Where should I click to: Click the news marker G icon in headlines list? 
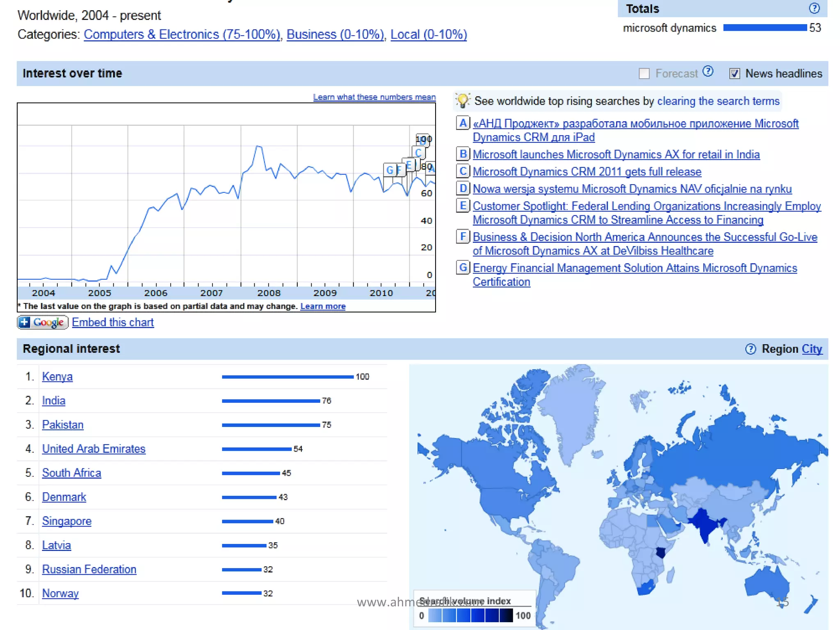463,268
